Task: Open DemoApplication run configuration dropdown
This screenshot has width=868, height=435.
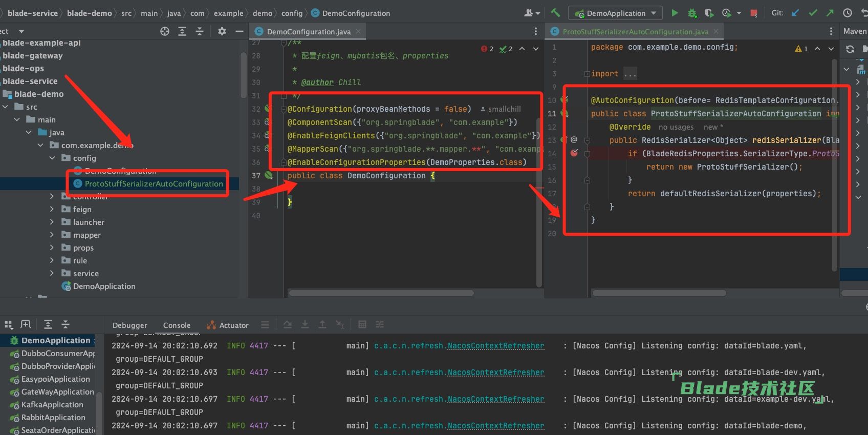Action: click(x=616, y=13)
